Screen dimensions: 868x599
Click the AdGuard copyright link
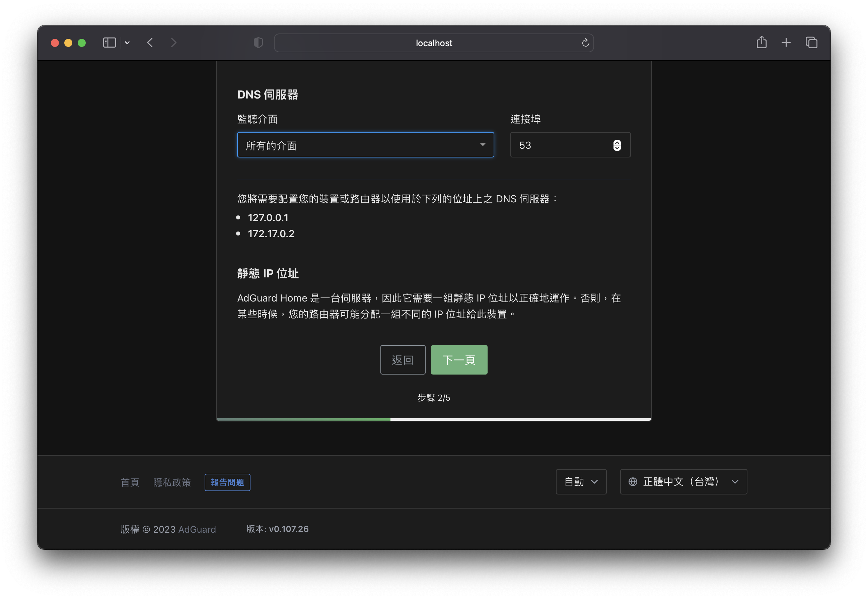(197, 529)
